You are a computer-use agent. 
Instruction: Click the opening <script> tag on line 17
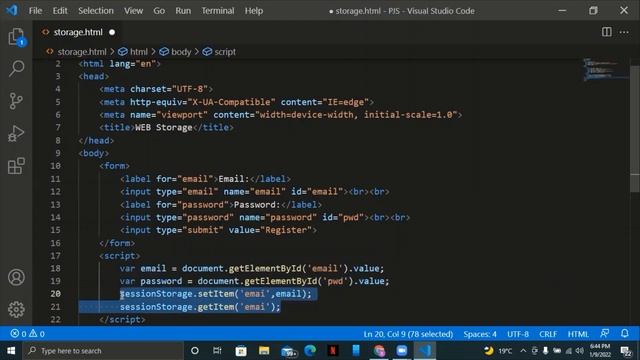pos(120,256)
